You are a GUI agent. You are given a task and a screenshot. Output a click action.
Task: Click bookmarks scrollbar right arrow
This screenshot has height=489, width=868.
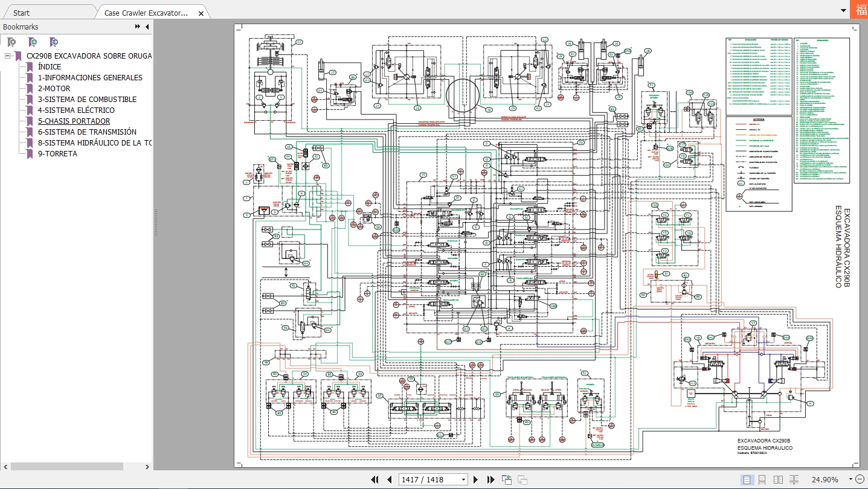pyautogui.click(x=147, y=467)
